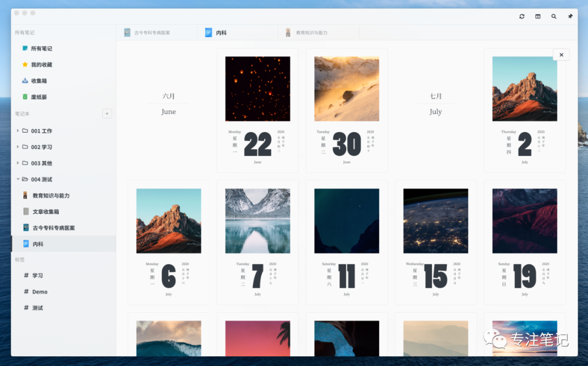Screen dimensions: 588x366
Task: Click the gray notebook icon of 文章收集箱
Action: click(26, 212)
